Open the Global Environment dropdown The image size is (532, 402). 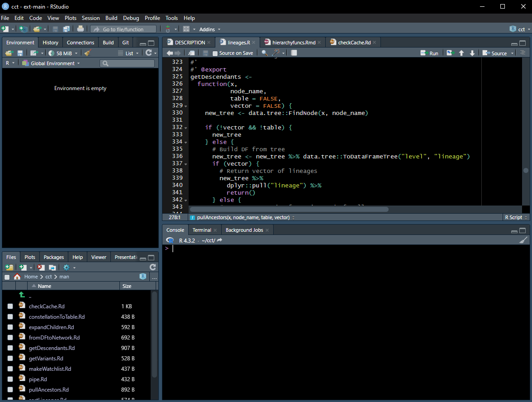pos(51,63)
